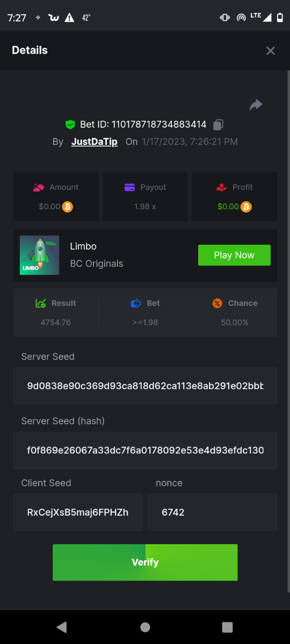Close the Details panel
Image resolution: width=290 pixels, height=644 pixels.
[x=271, y=50]
